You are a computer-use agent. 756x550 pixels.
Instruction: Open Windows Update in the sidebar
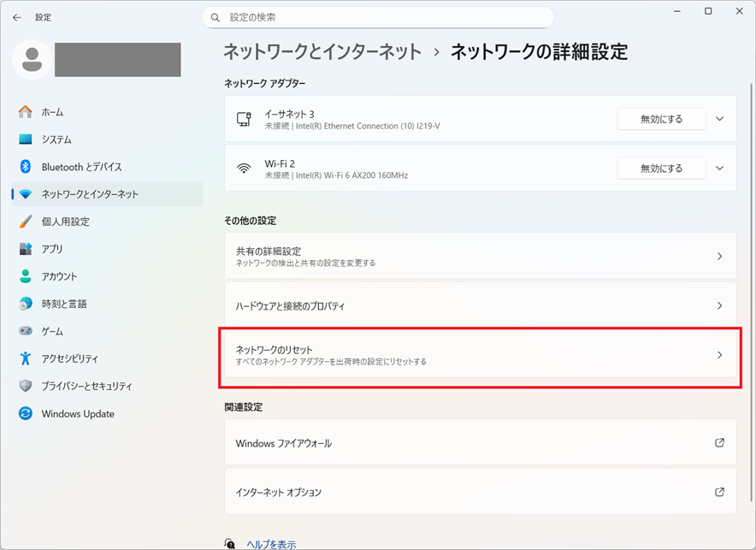[77, 414]
